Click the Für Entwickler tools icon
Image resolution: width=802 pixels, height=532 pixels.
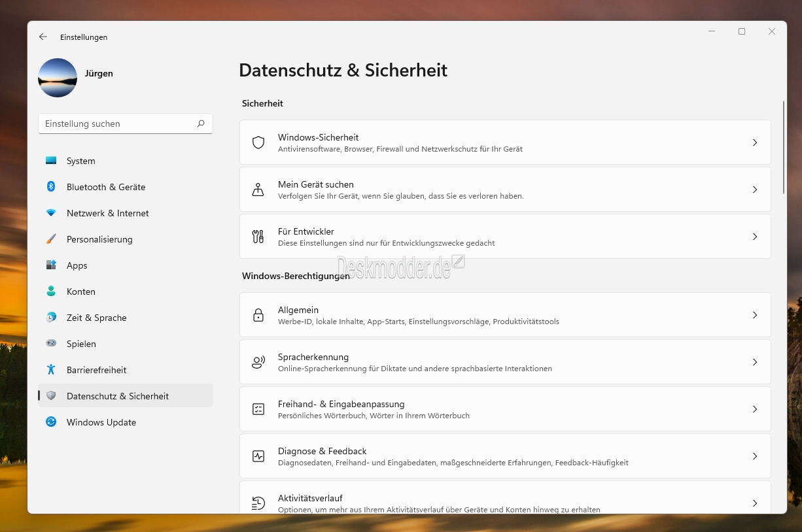tap(258, 237)
